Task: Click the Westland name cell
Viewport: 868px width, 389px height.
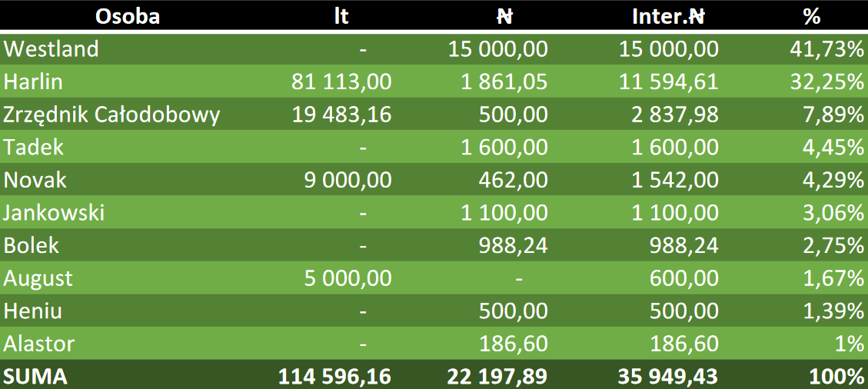Action: [52, 49]
